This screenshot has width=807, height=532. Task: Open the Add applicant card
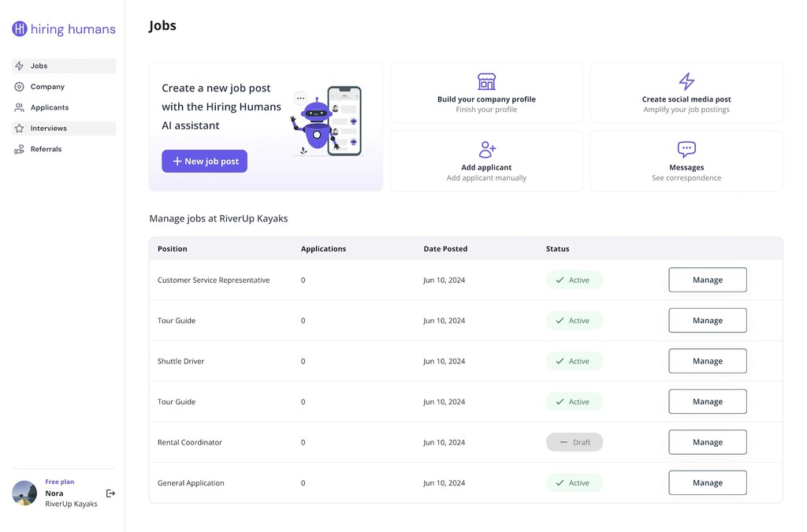(486, 161)
